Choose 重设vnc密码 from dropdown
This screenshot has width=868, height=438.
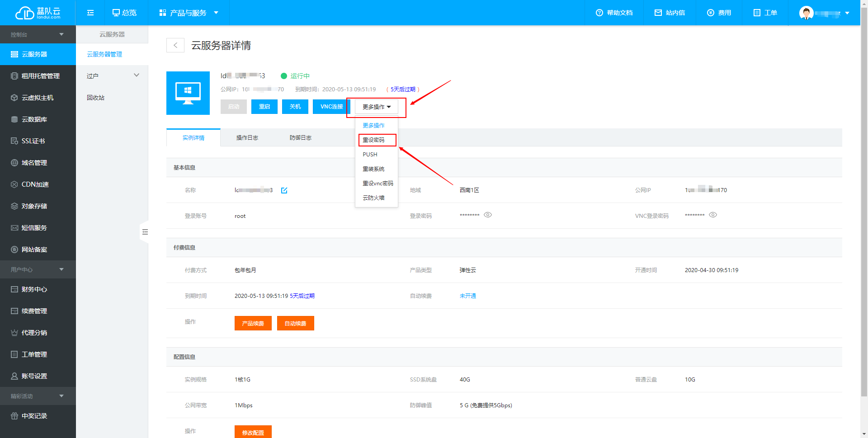point(377,184)
